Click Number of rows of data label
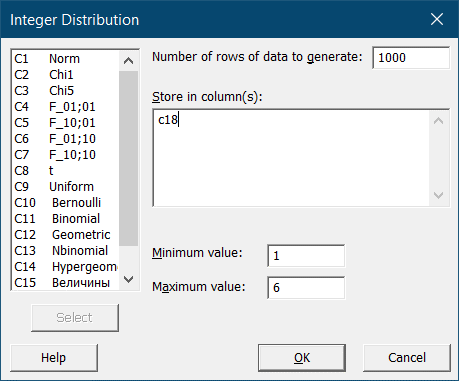The image size is (459, 381). coord(257,57)
